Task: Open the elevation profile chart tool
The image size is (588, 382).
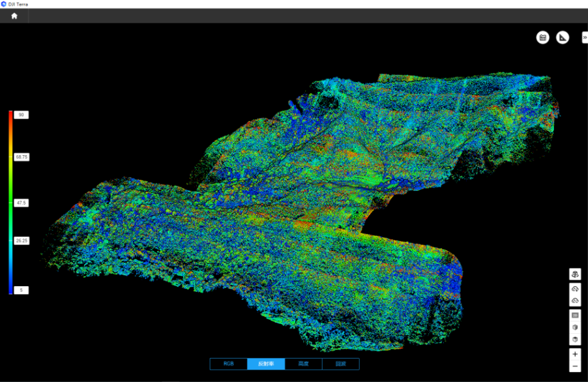Action: pos(542,38)
